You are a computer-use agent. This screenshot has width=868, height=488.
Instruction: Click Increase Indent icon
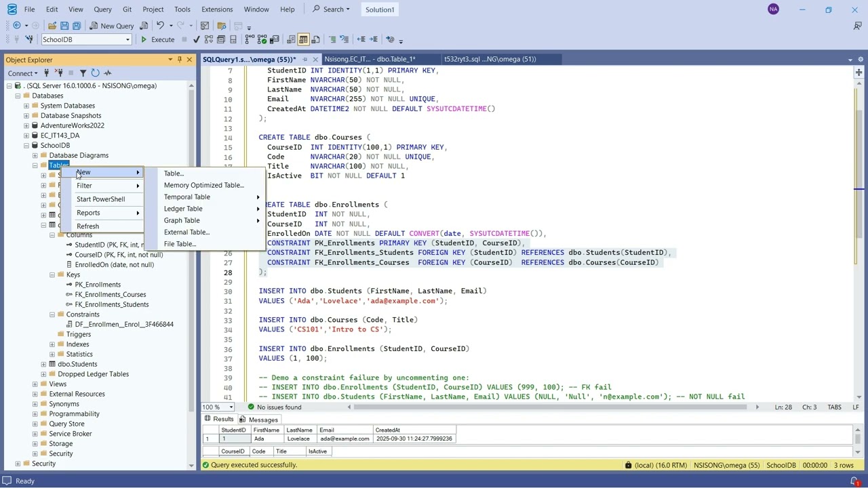374,39
